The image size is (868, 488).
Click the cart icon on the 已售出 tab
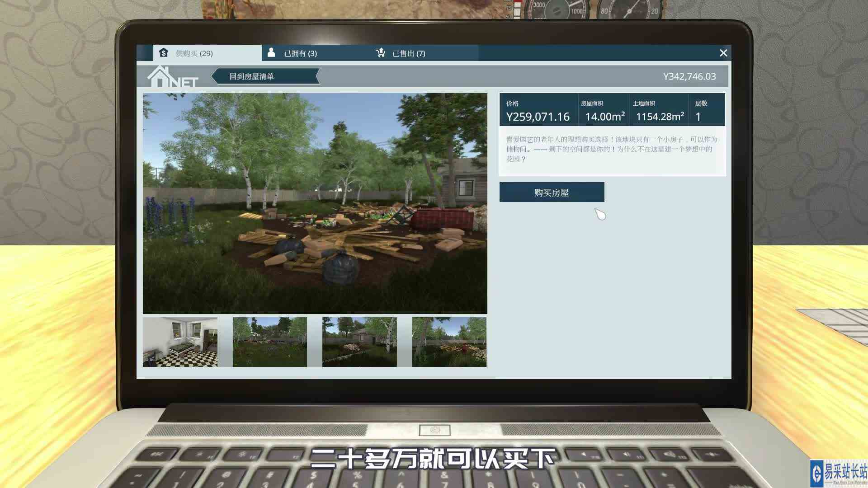381,52
